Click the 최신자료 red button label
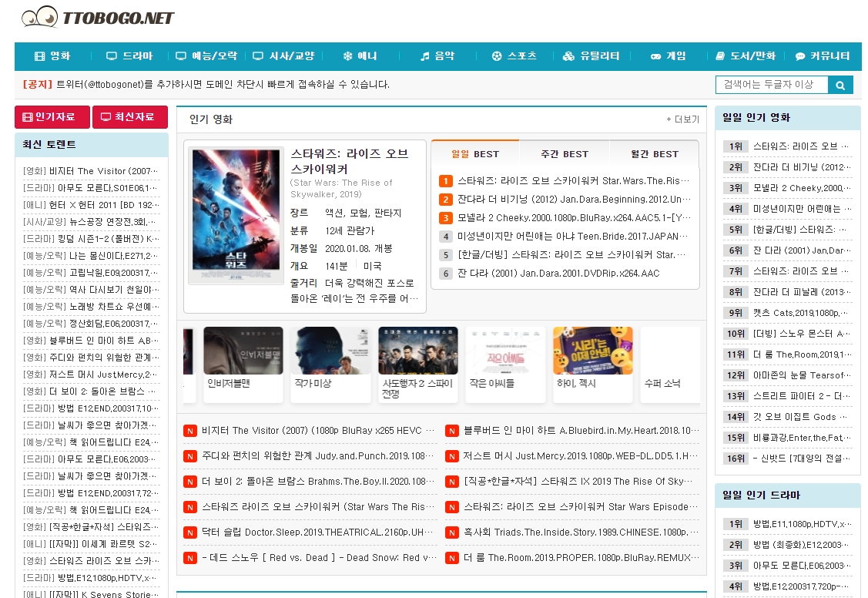Screen dimensions: 868x598 tap(134, 117)
